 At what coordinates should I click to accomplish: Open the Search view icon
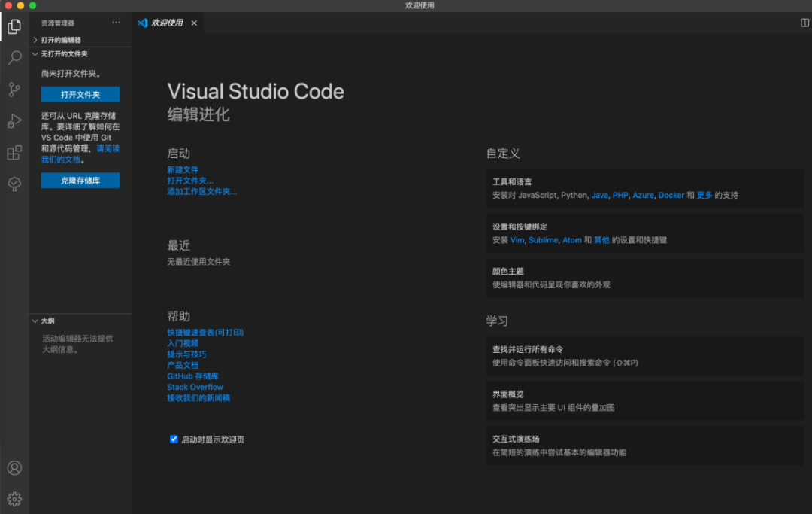coord(14,58)
